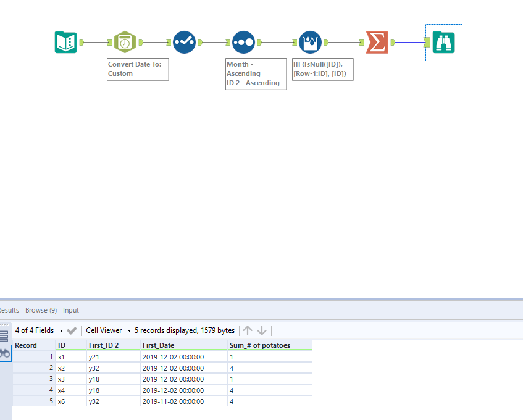The image size is (523, 420).
Task: Click the Sort tool output anchor
Action: 259,42
